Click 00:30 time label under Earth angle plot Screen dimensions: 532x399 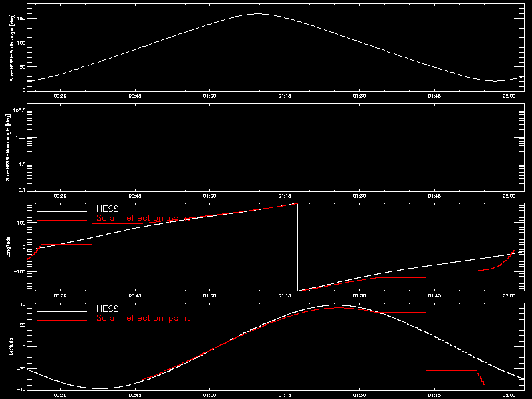[60, 96]
